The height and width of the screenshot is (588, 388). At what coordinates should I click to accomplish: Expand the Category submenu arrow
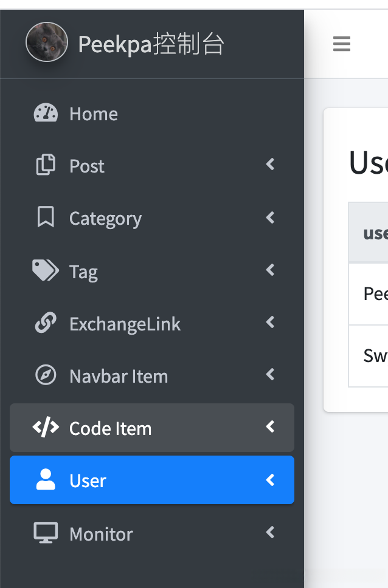271,217
